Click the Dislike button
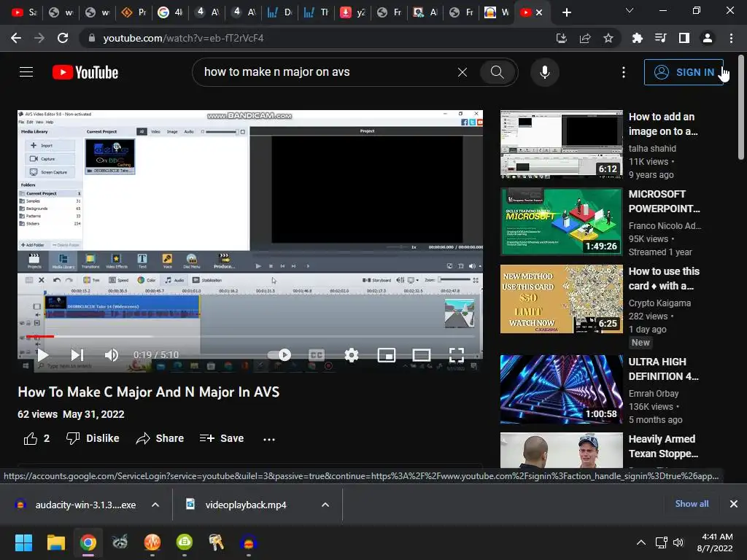Image resolution: width=747 pixels, height=560 pixels. coord(93,438)
